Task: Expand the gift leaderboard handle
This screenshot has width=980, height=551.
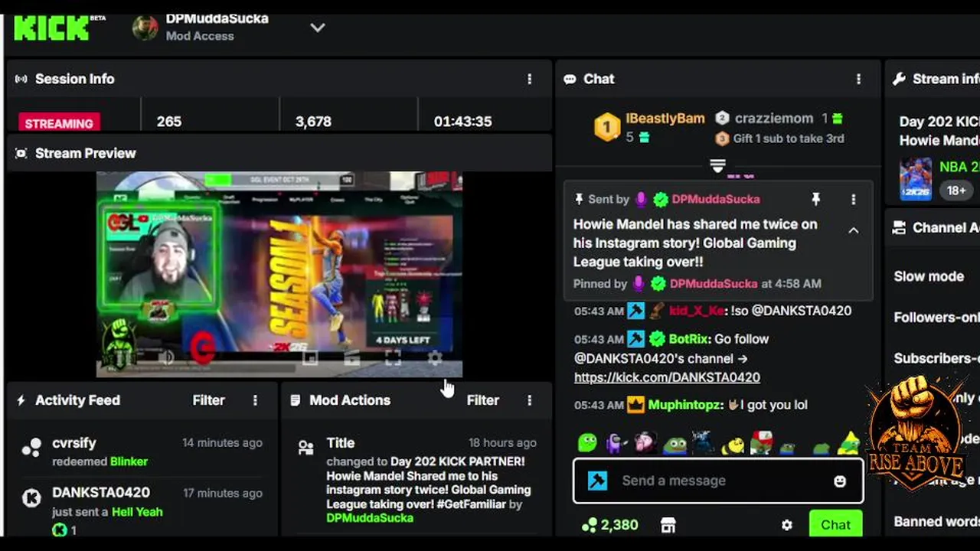Action: tap(717, 165)
